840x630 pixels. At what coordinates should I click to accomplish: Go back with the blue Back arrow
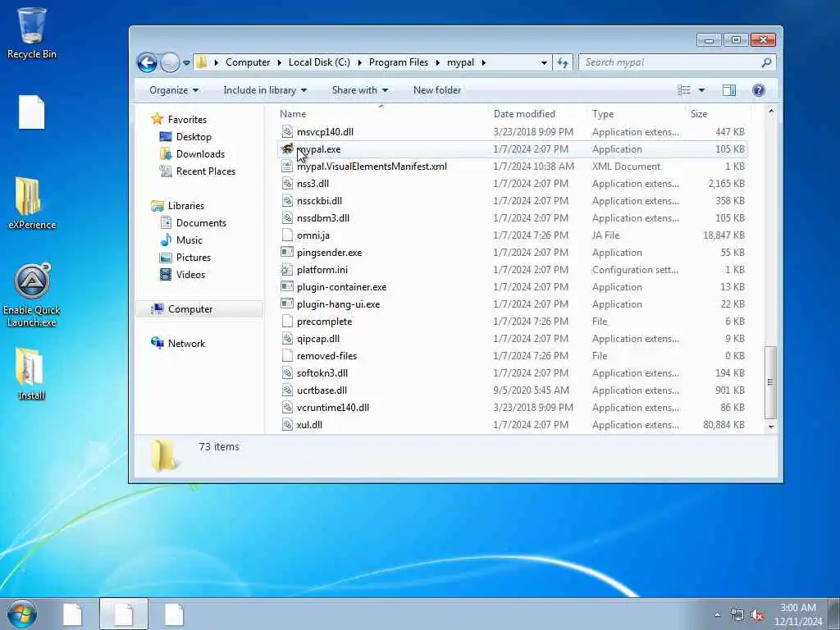click(x=147, y=62)
